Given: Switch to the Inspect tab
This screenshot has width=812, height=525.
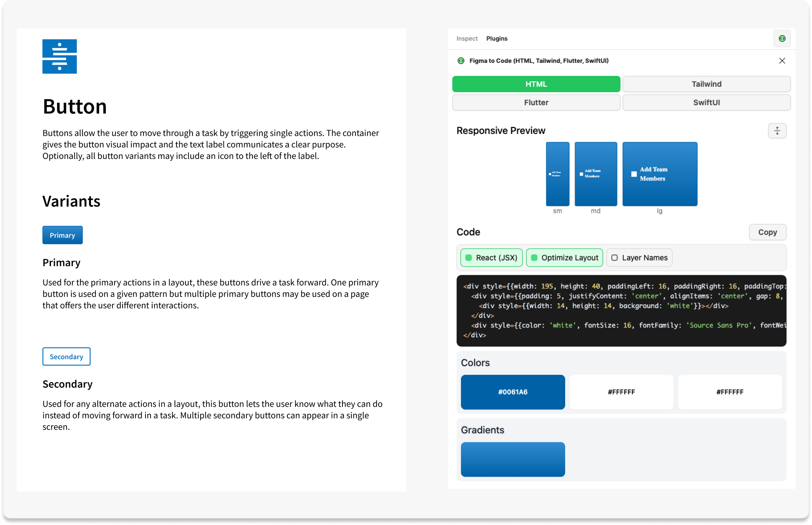Looking at the screenshot, I should point(467,39).
